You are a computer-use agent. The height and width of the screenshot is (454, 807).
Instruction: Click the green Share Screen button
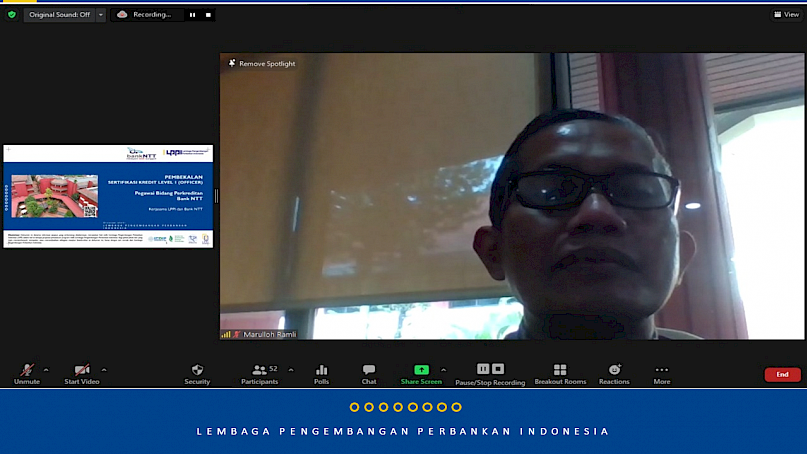421,374
